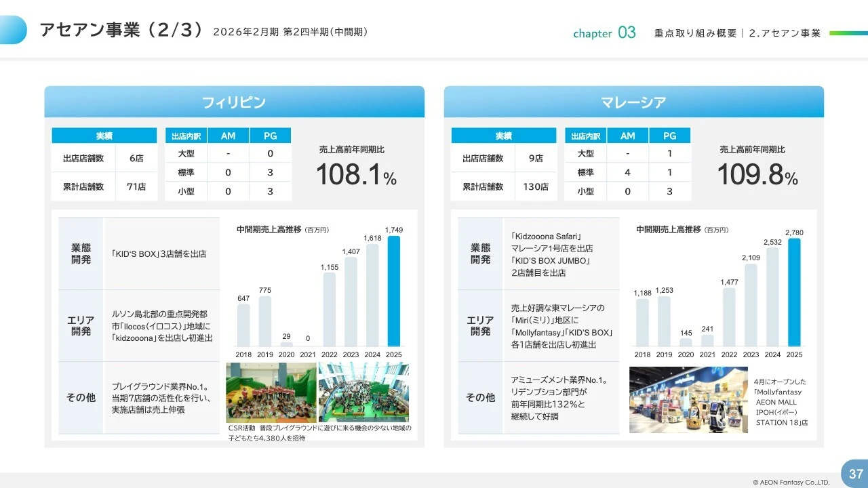This screenshot has width=868, height=488.
Task: Click the 実績 label on the Philippines table
Action: (x=103, y=135)
